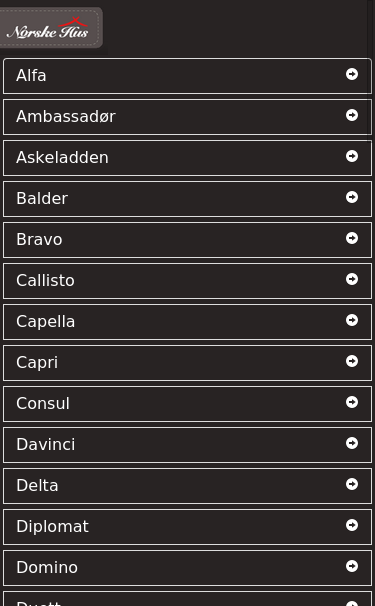Viewport: 375px width, 606px height.
Task: Choose Domino from the list
Action: pos(188,568)
